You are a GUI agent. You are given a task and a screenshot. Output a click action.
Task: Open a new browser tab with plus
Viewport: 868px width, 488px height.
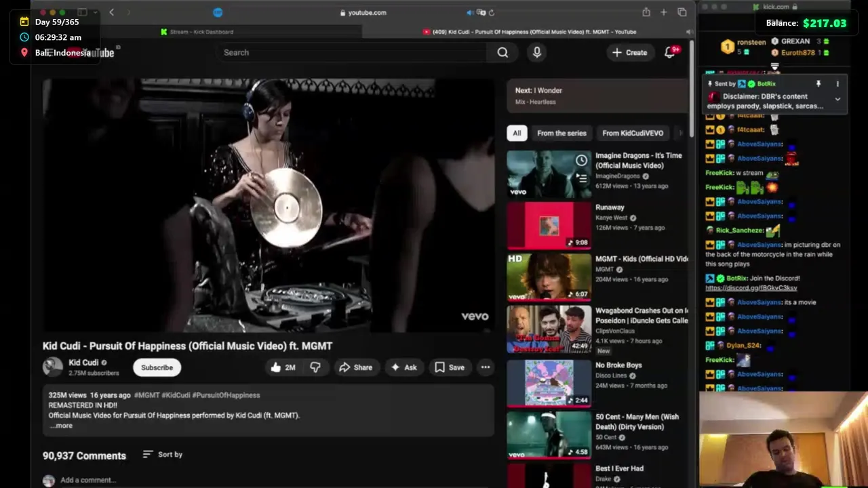664,12
